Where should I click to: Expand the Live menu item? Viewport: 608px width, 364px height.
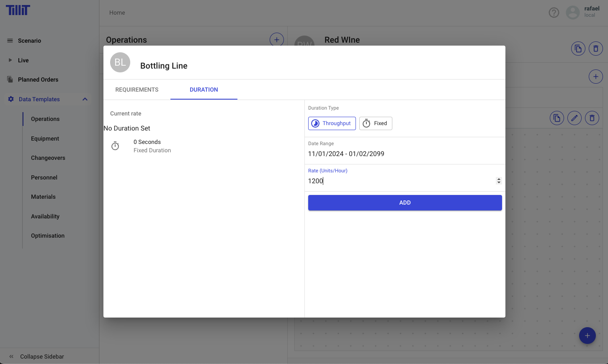(x=10, y=60)
